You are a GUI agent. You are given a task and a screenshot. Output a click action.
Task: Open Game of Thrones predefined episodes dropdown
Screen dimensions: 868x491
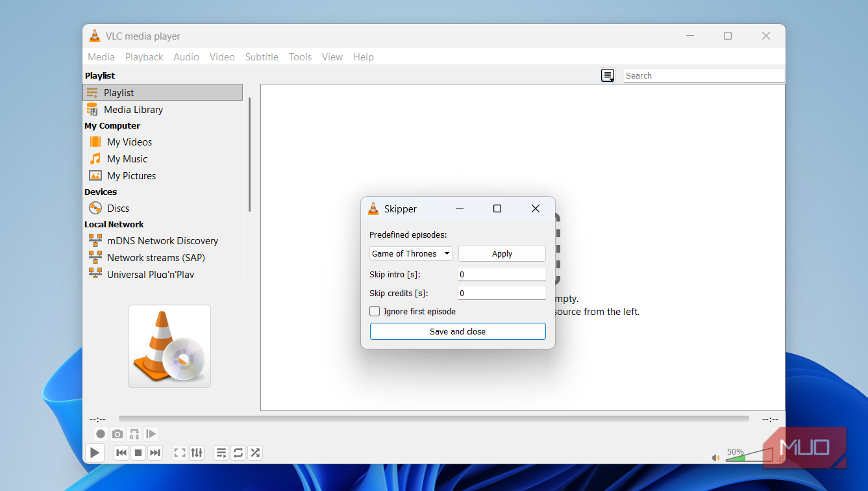(411, 253)
